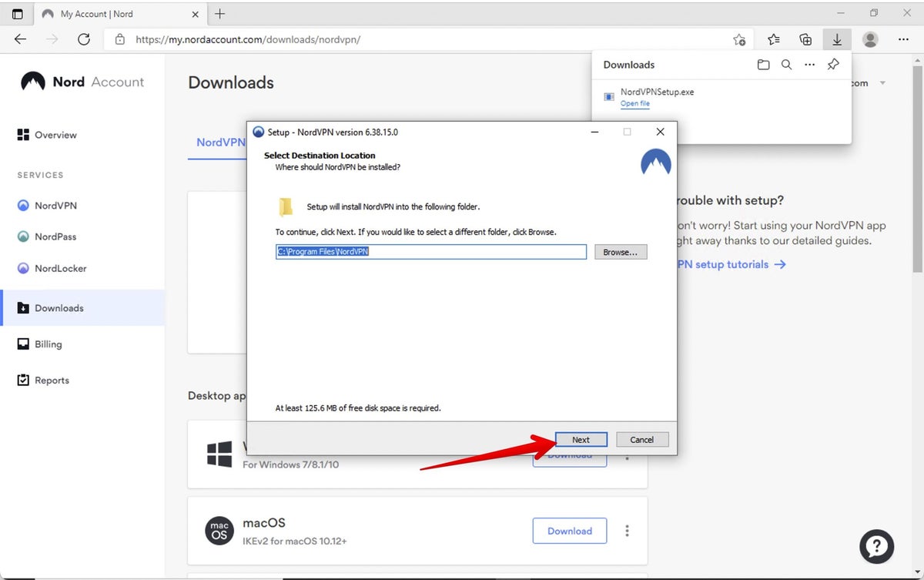Open the Collections toolbar icon

pos(805,39)
